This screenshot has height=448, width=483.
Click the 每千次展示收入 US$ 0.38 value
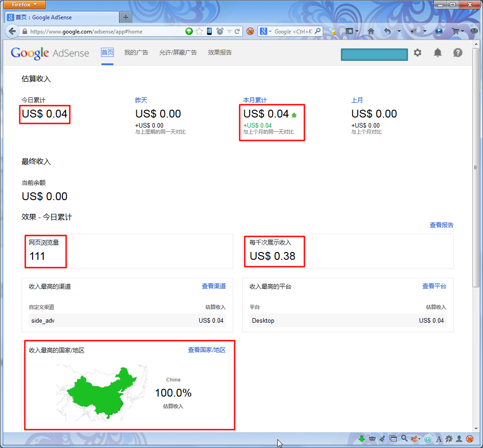(x=272, y=256)
